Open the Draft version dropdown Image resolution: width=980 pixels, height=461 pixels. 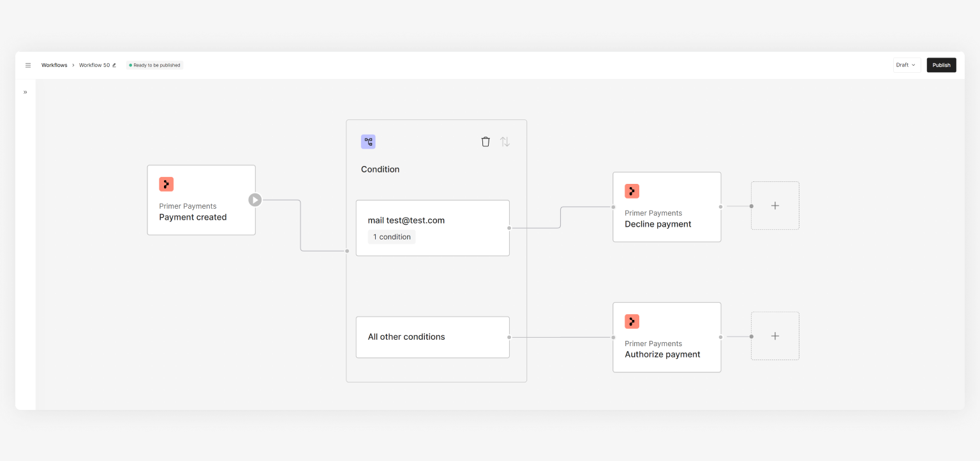907,65
